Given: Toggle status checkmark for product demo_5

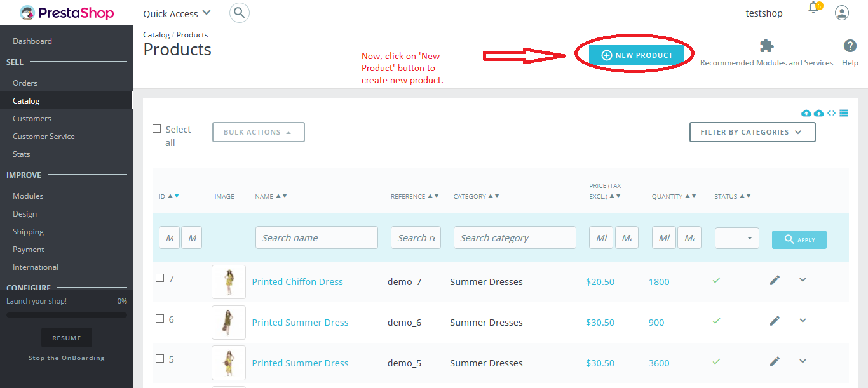Looking at the screenshot, I should click(717, 361).
